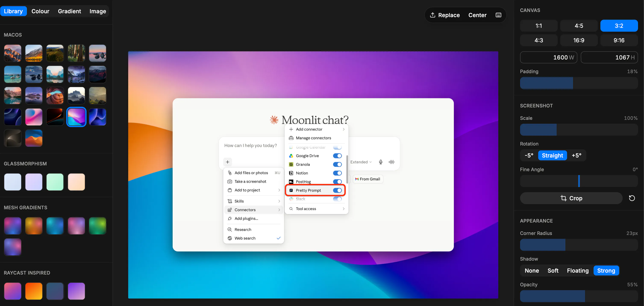Open the Extended model dropdown
This screenshot has width=644, height=306.
click(361, 162)
